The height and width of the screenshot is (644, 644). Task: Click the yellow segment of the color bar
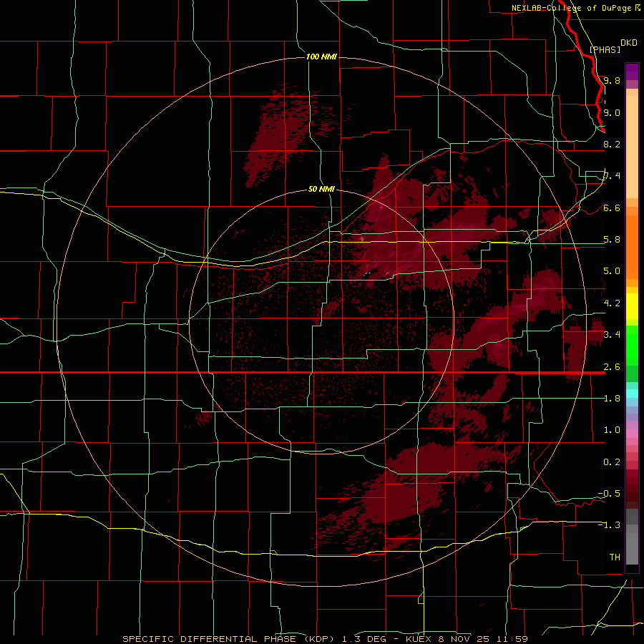pyautogui.click(x=632, y=306)
